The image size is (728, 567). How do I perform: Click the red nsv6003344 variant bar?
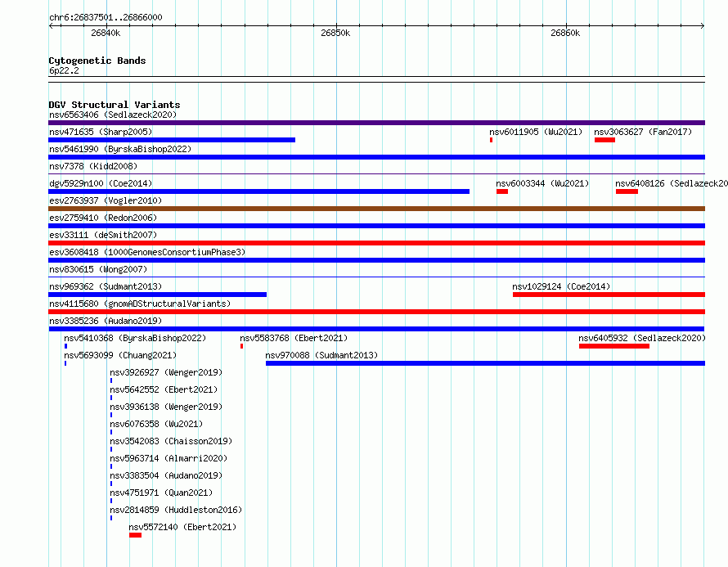tap(502, 191)
